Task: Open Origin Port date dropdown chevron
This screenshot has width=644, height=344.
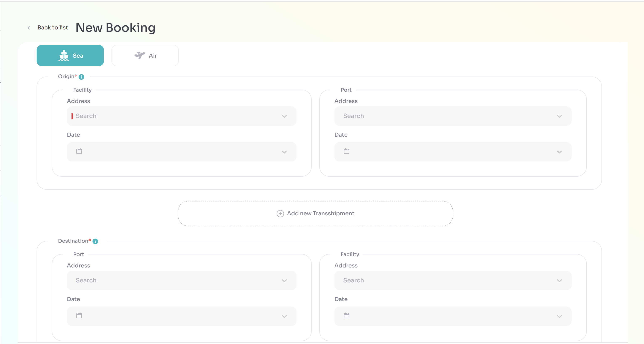Action: pos(559,152)
